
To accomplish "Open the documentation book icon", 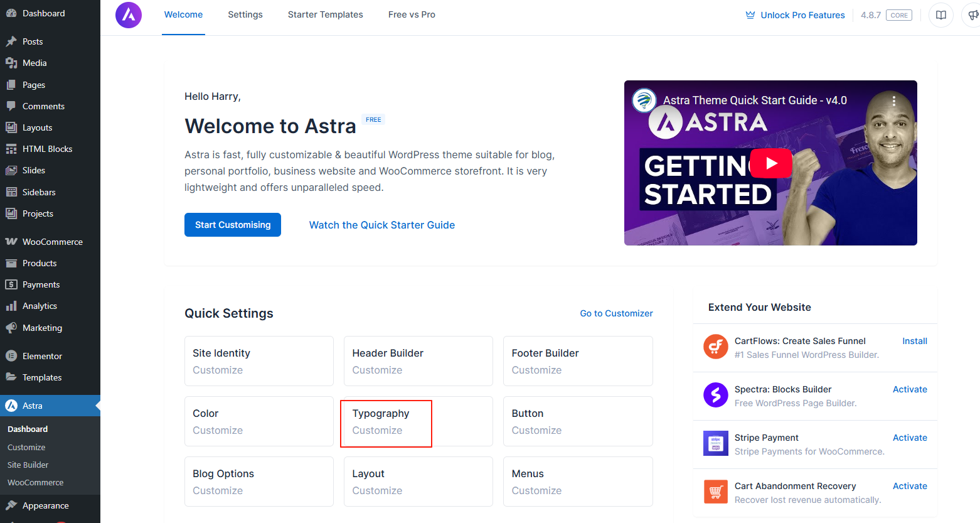I will [941, 15].
